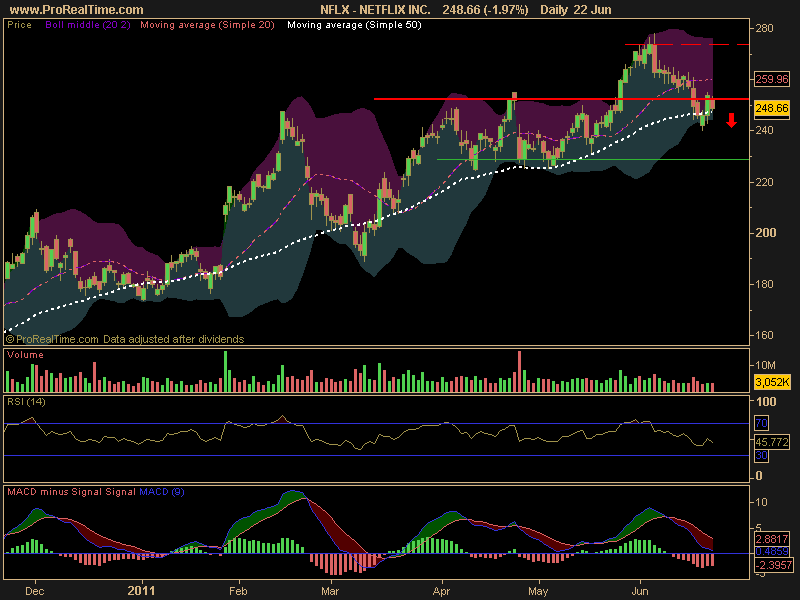Click the red down arrow marker

732,120
